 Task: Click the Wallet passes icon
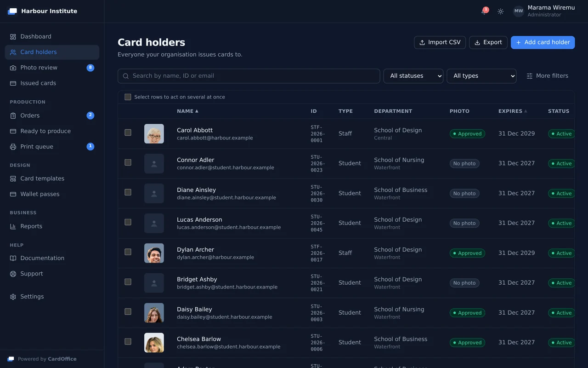(13, 194)
